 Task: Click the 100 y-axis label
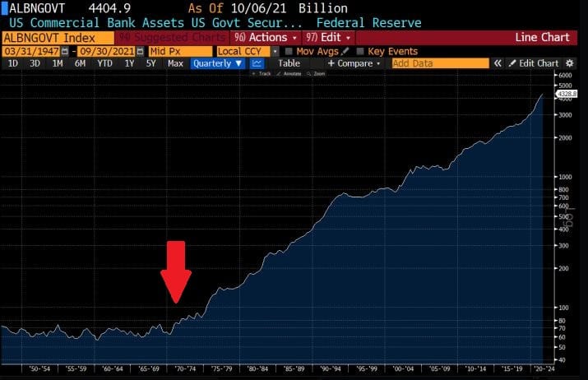coord(565,308)
